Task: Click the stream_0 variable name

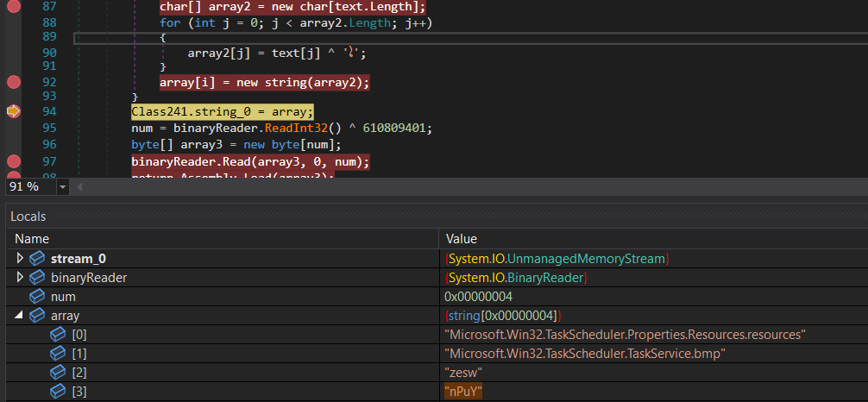Action: point(78,259)
